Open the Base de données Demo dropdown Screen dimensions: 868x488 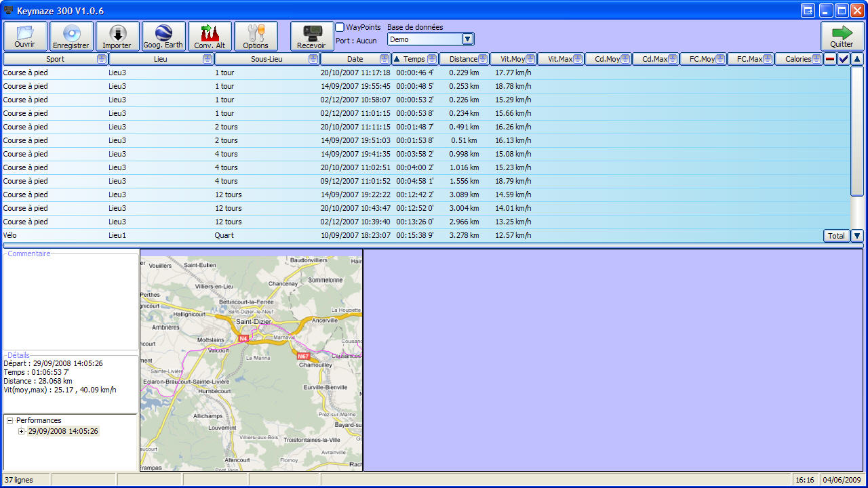[x=431, y=39]
